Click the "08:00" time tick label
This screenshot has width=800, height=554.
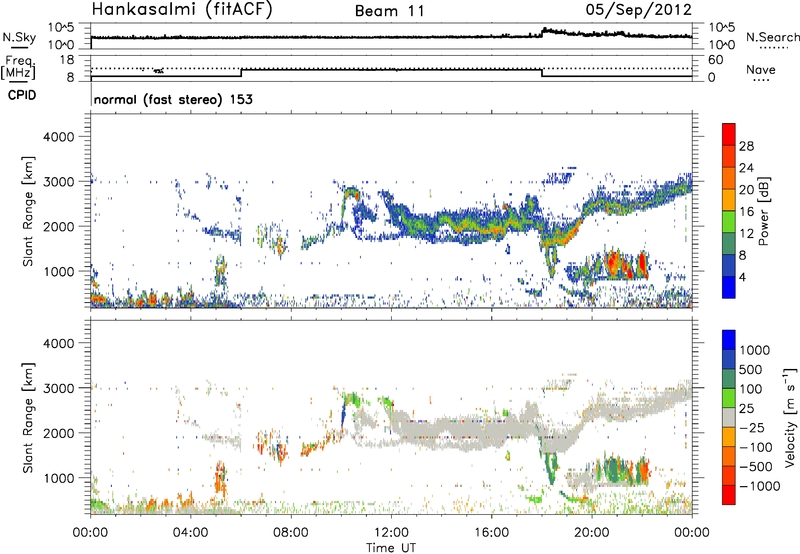(291, 533)
